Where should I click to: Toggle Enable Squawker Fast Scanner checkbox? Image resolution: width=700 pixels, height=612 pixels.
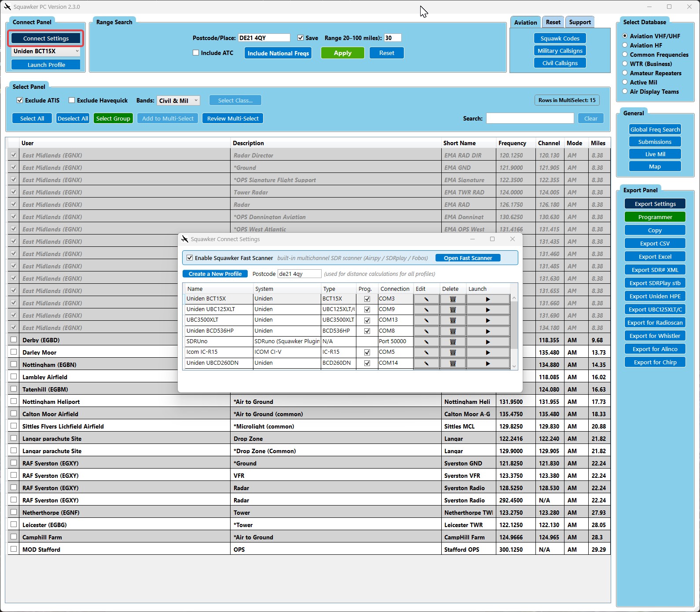190,258
